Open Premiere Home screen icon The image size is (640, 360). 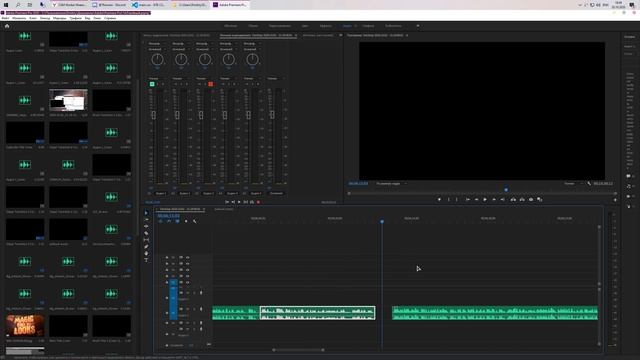pos(7,26)
